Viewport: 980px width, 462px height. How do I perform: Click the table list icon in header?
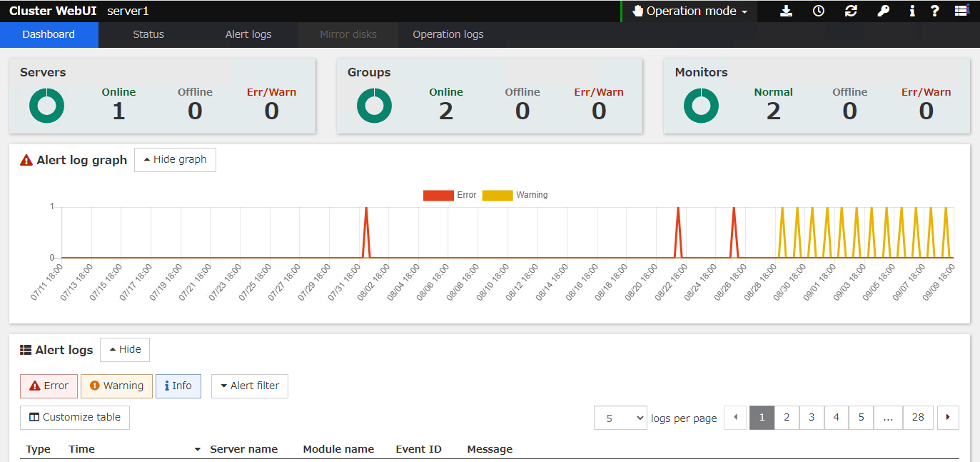tap(962, 11)
